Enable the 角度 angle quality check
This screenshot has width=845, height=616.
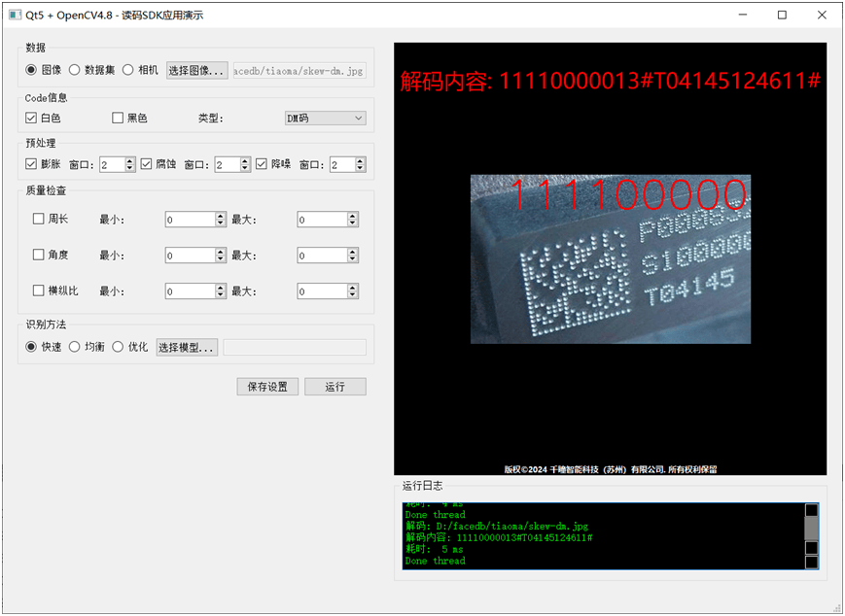tap(38, 255)
